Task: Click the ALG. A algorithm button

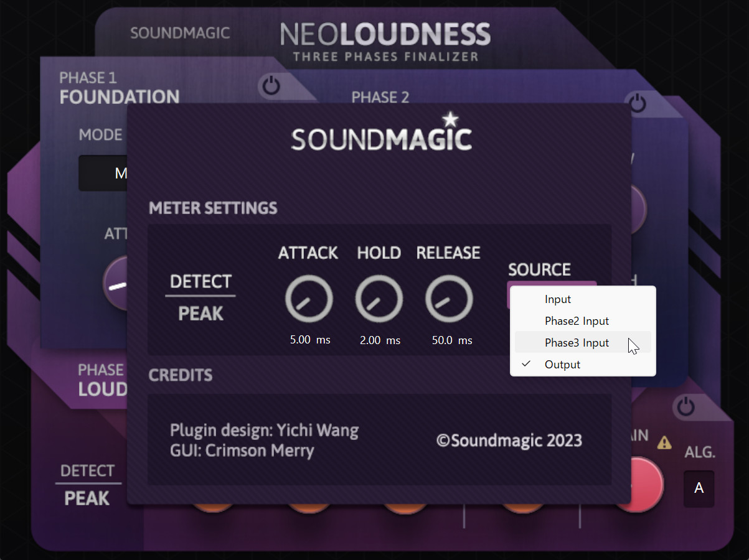Action: pos(699,488)
